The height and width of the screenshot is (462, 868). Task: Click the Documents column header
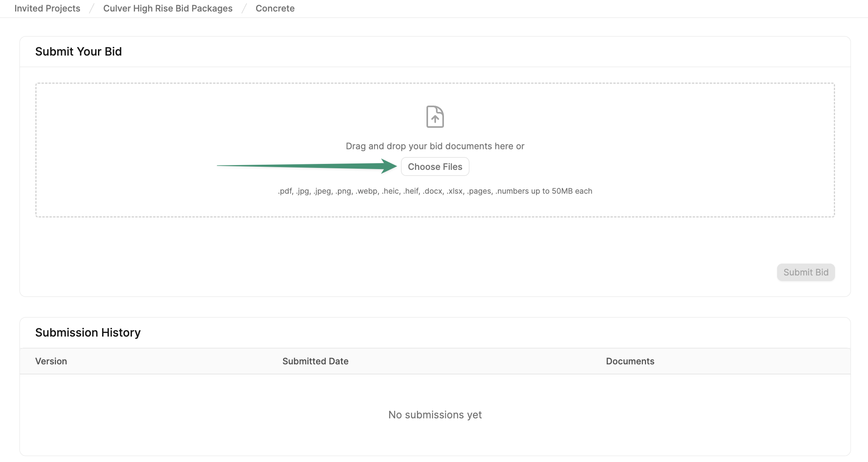(630, 361)
